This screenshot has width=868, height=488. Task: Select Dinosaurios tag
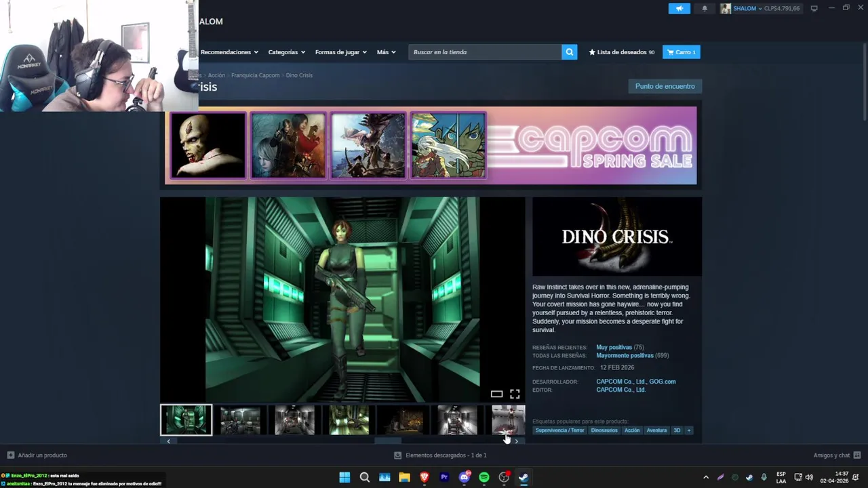[x=604, y=430]
